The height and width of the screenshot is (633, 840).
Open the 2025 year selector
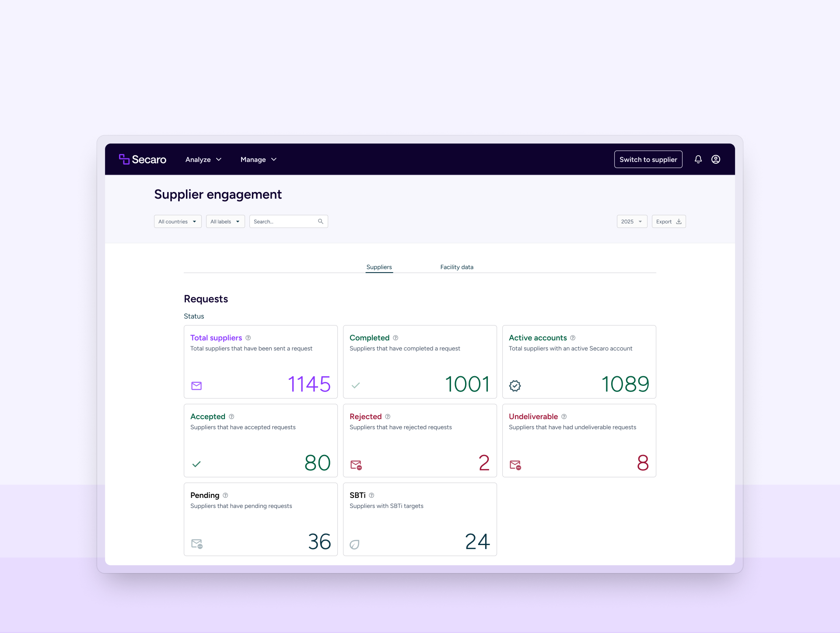(x=632, y=221)
